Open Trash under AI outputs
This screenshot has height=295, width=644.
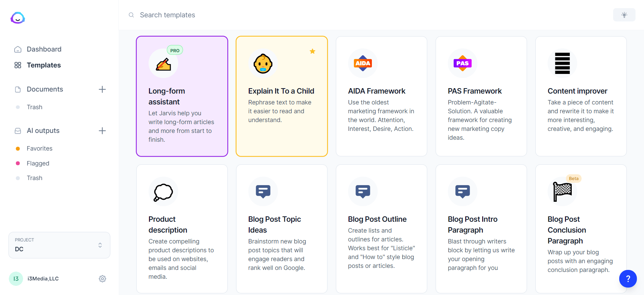click(x=35, y=178)
